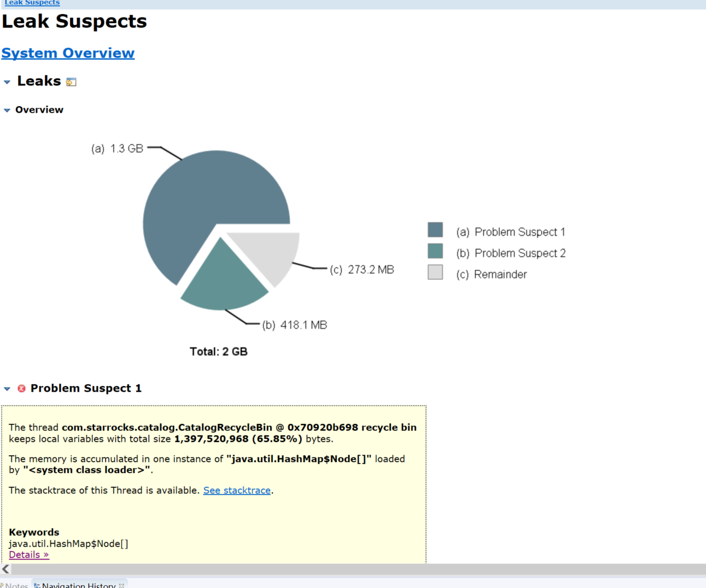The height and width of the screenshot is (588, 706).
Task: Click the Remainder legend color swatch
Action: tap(435, 272)
